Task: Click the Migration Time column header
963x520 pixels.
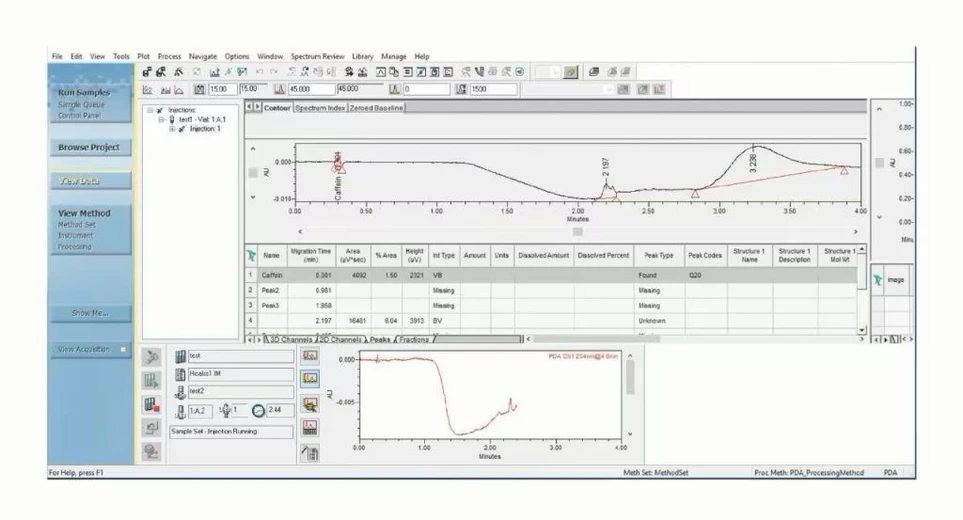Action: click(x=311, y=255)
